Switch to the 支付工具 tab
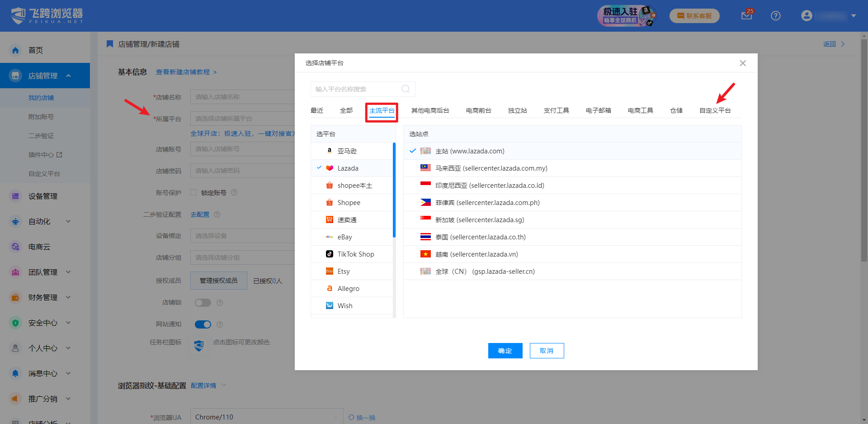This screenshot has width=868, height=424. [557, 110]
